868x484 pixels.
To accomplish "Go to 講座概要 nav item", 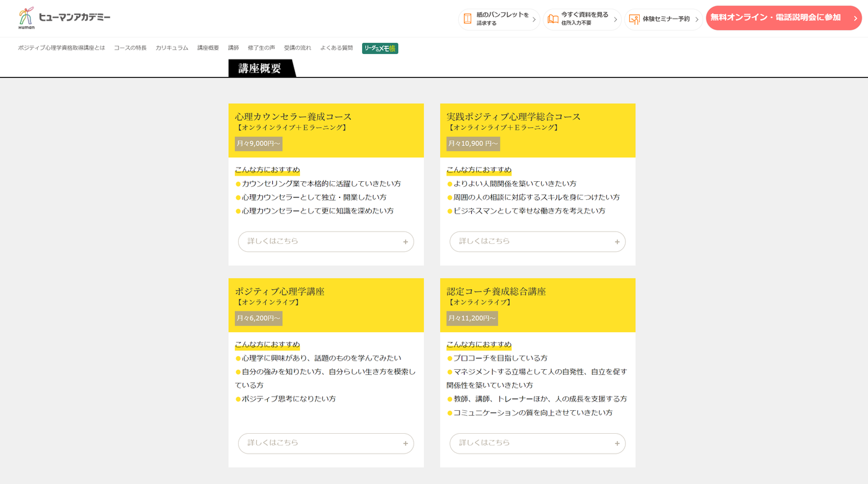I will (x=208, y=48).
